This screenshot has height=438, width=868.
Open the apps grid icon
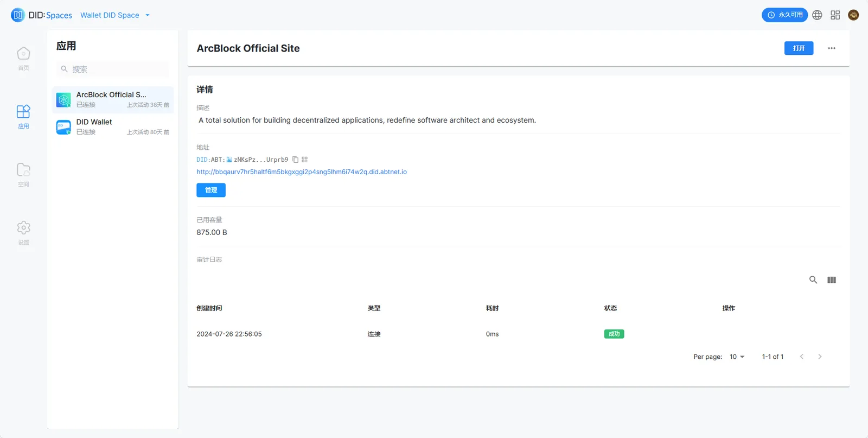point(835,15)
